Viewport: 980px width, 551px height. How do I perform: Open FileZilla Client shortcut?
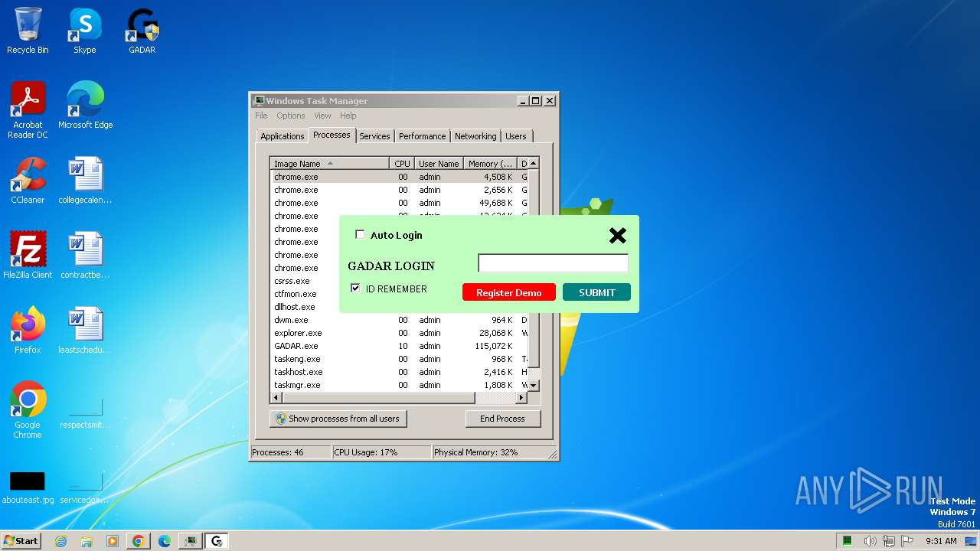coord(28,255)
